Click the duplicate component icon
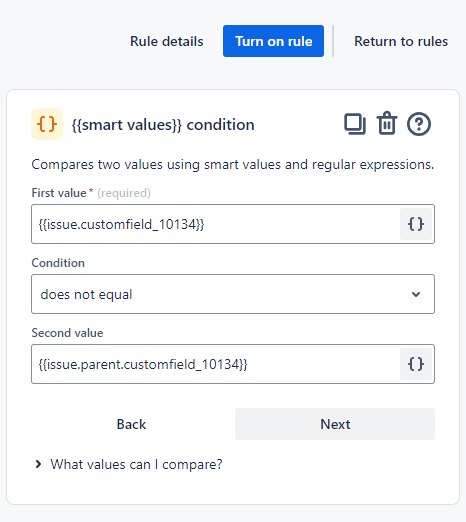The width and height of the screenshot is (466, 522). coord(355,124)
